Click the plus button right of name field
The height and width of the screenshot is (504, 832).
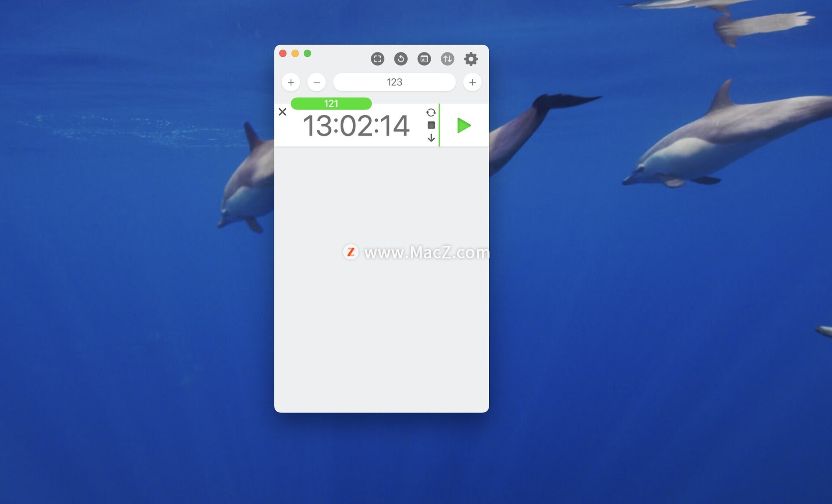click(472, 82)
